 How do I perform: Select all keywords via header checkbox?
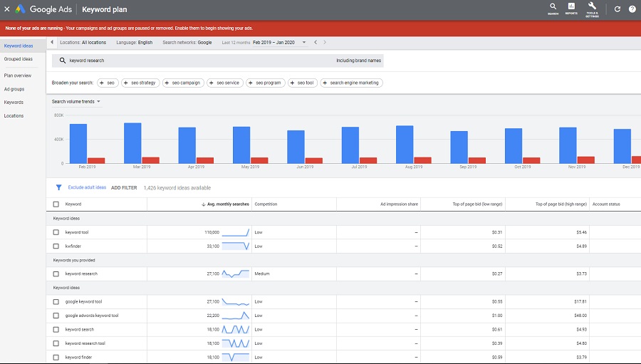click(56, 204)
